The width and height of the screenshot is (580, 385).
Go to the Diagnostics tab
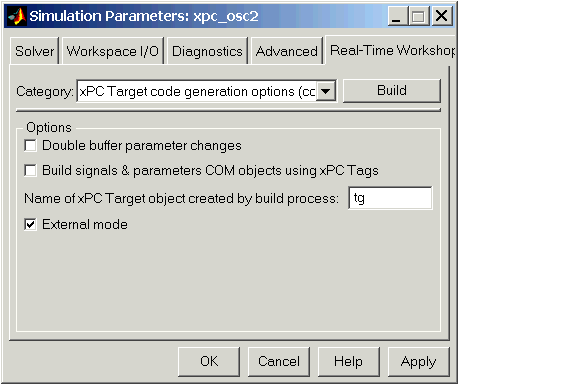pos(207,51)
